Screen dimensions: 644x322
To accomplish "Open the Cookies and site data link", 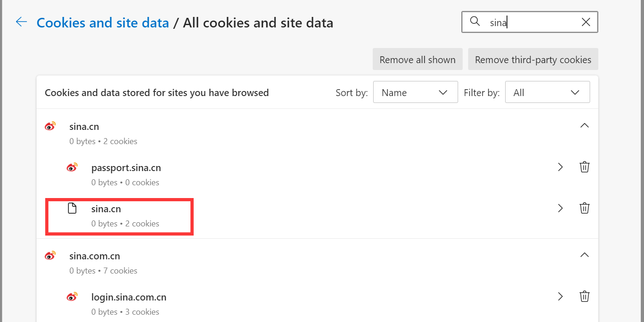I will click(x=103, y=22).
